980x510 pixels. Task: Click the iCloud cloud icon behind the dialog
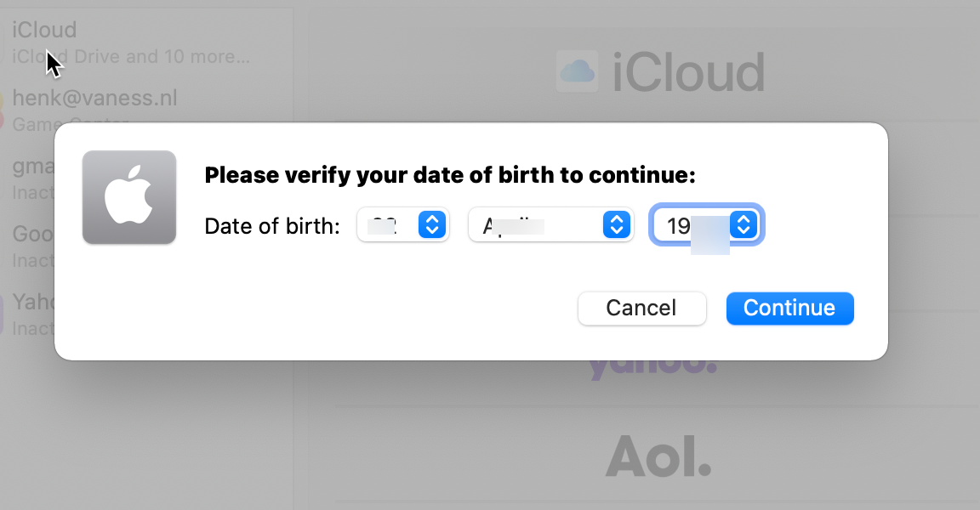coord(578,71)
